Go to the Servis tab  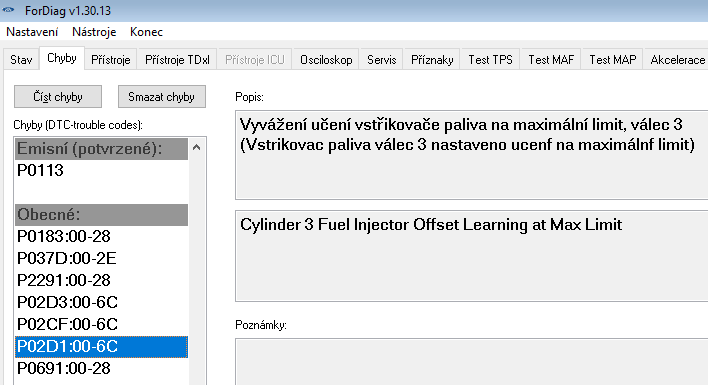coord(382,60)
